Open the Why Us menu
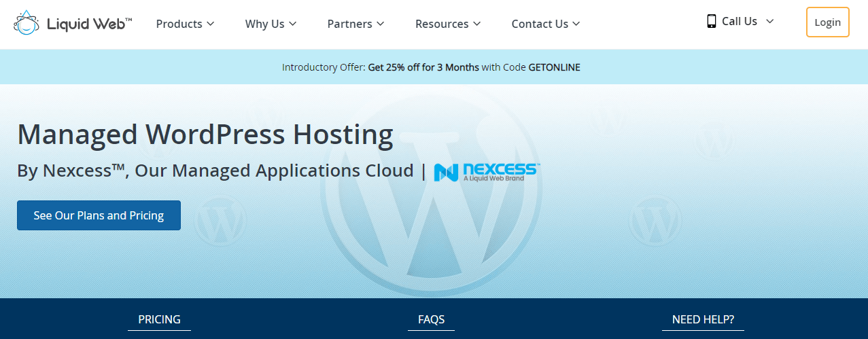Viewport: 868px width, 339px height. (x=271, y=24)
